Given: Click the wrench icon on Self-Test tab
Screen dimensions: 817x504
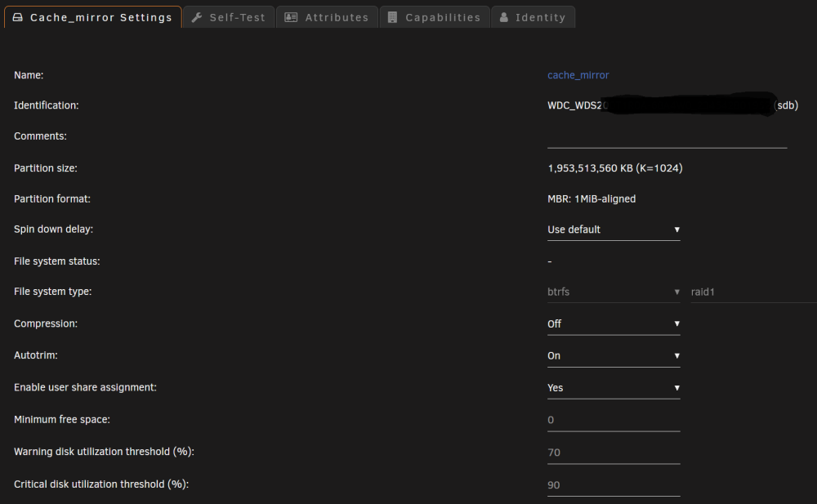Looking at the screenshot, I should pos(196,17).
